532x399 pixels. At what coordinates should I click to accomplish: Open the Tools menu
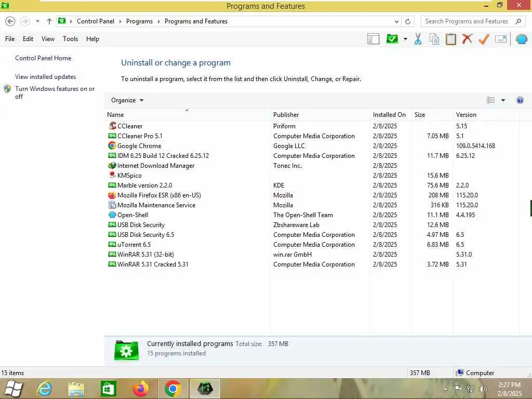pyautogui.click(x=70, y=39)
